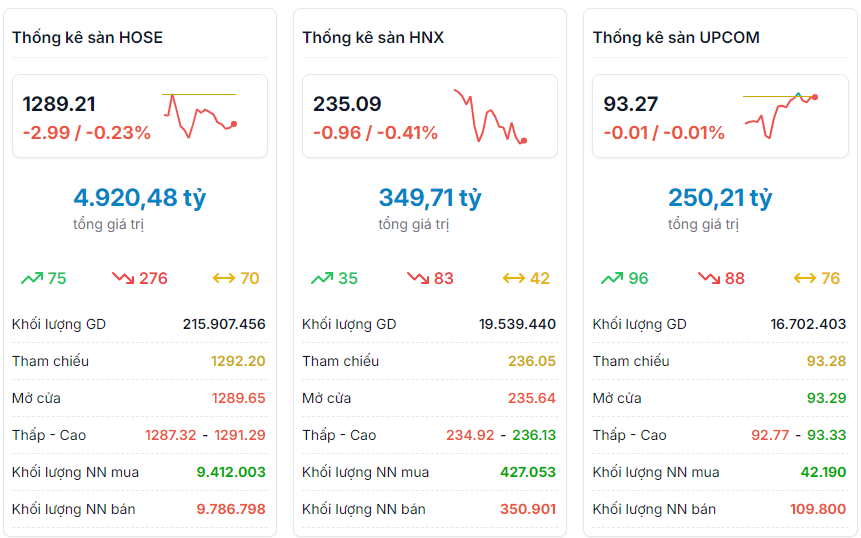Click the HNX yellow unchanged arrows icon
Screen dimensions: 861x538
point(513,278)
